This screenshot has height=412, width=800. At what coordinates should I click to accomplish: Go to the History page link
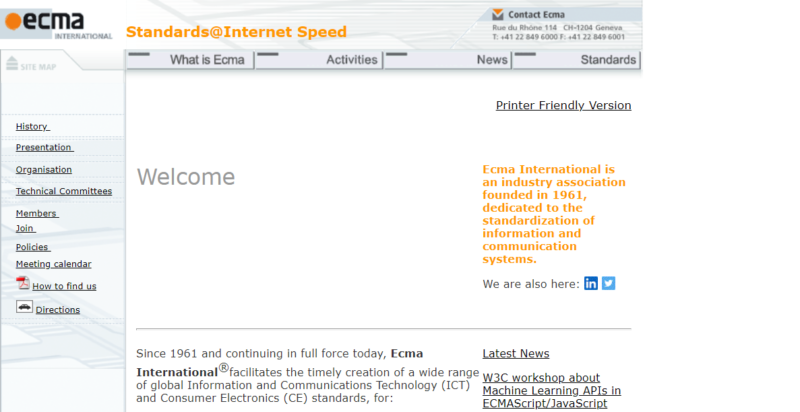[33, 126]
